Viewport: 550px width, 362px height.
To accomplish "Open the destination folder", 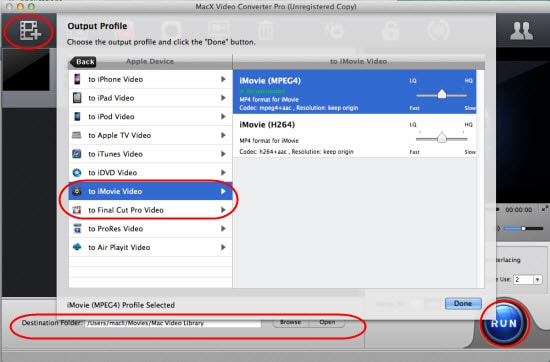I will (327, 322).
